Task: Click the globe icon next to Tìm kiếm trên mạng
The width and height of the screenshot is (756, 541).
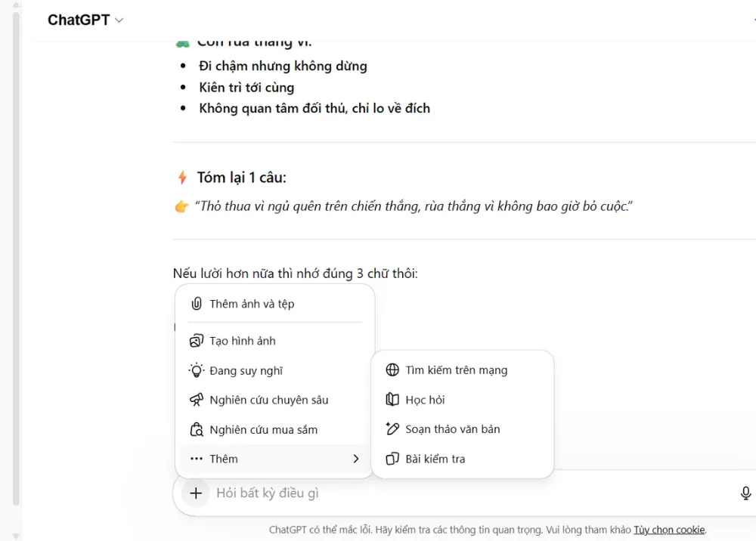Action: (x=392, y=369)
